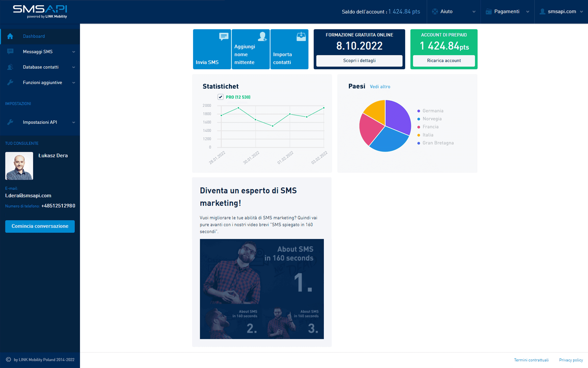
Task: Click the speech bubble icon on Invia SMS tile
Action: coord(224,37)
